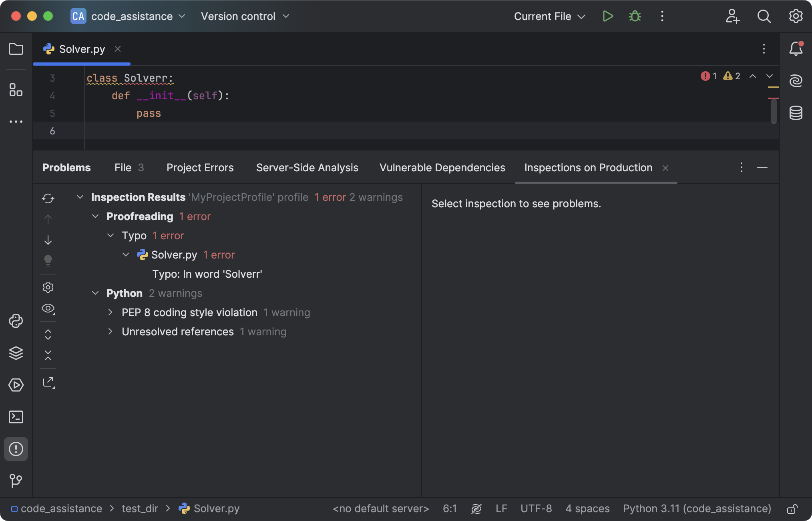Viewport: 812px width, 521px height.
Task: Open the AI Assistant panel
Action: 796,80
